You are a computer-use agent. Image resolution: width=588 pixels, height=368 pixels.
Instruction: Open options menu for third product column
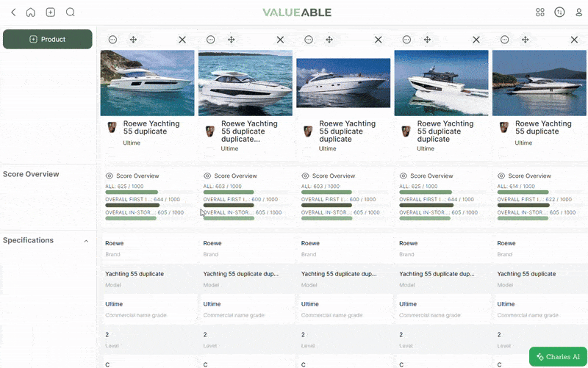[309, 40]
